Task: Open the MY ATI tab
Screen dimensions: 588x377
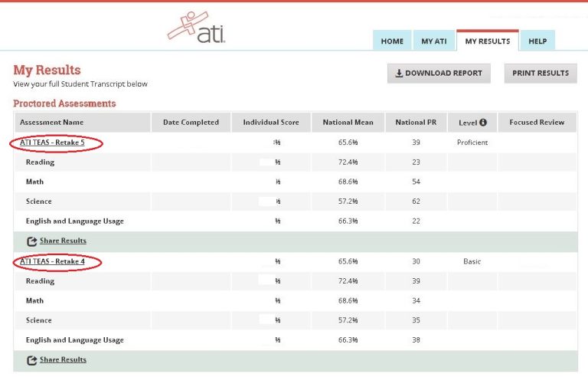Action: click(x=434, y=41)
